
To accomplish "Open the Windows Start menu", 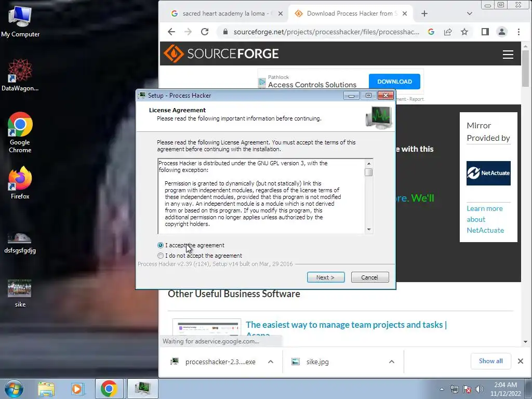I will coord(14,389).
